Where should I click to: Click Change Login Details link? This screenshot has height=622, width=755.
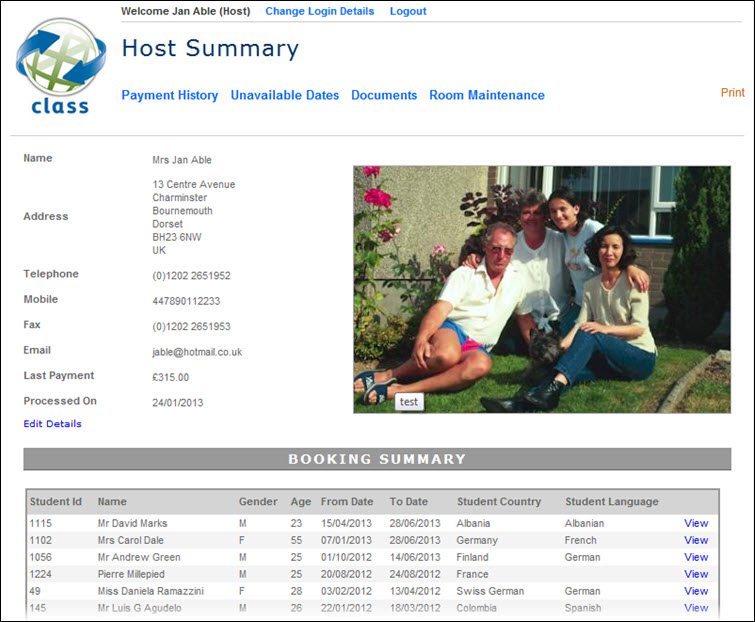(319, 12)
